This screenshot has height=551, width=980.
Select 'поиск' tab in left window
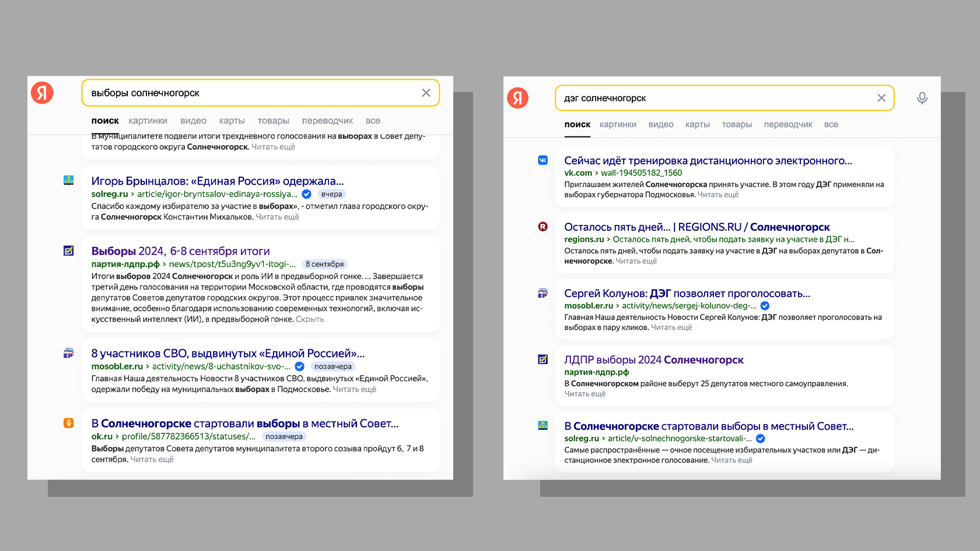tap(105, 121)
